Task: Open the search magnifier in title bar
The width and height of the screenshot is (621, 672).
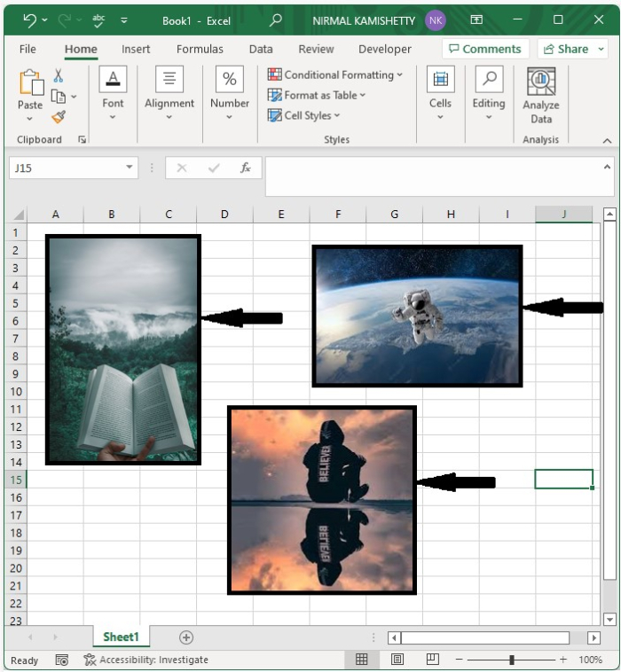Action: (276, 20)
